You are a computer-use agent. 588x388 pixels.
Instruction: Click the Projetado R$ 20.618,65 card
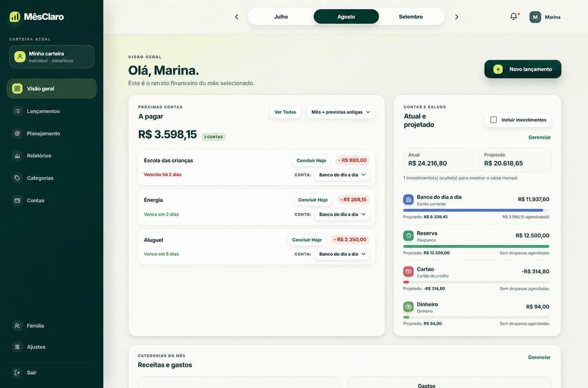point(515,160)
